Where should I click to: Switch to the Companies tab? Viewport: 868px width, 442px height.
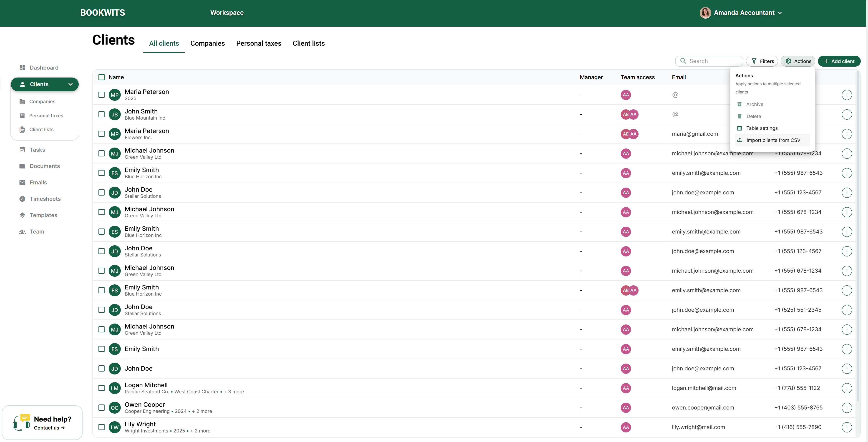coord(208,43)
